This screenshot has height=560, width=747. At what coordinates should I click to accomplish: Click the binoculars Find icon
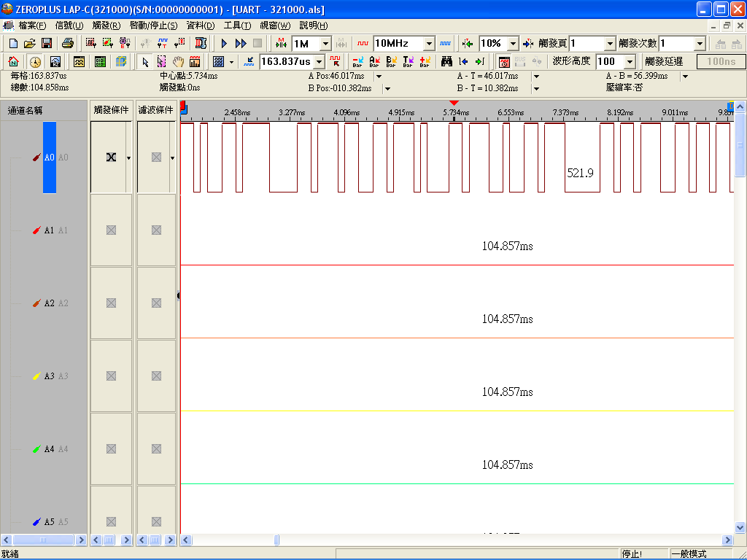(x=446, y=62)
